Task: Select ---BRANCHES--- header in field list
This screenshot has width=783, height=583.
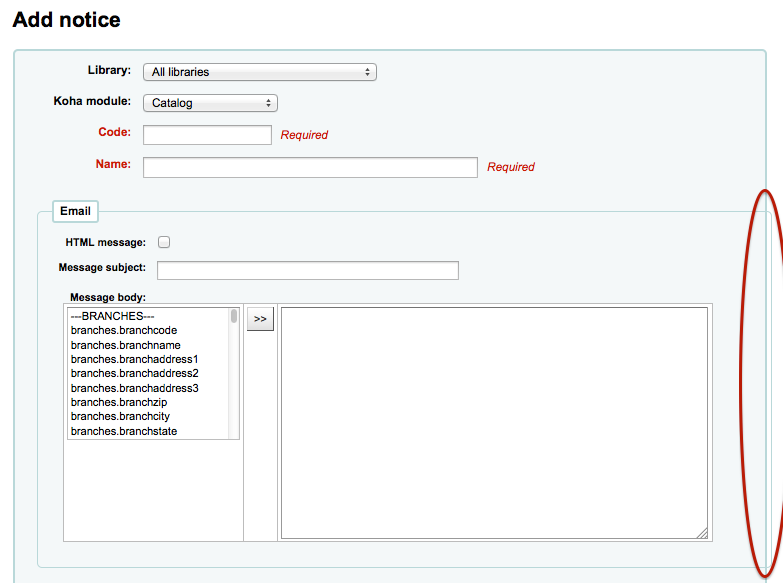Action: click(112, 316)
